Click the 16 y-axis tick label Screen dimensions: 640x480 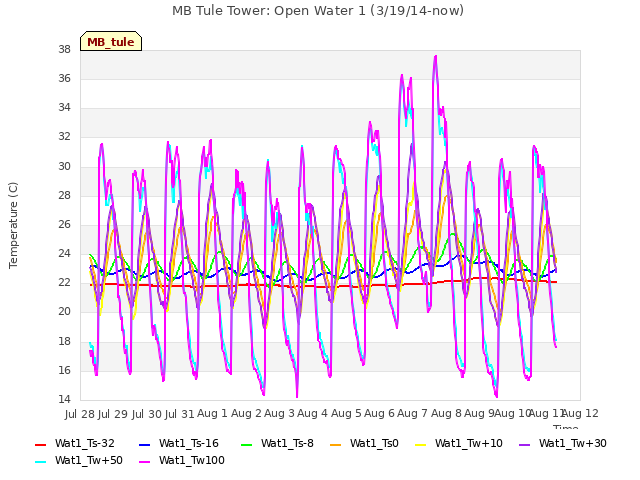click(64, 370)
